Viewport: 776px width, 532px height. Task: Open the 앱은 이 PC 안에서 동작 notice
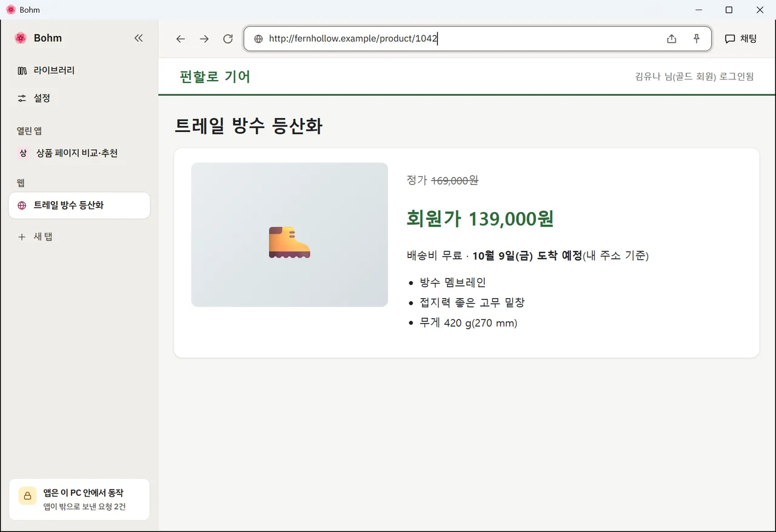79,499
